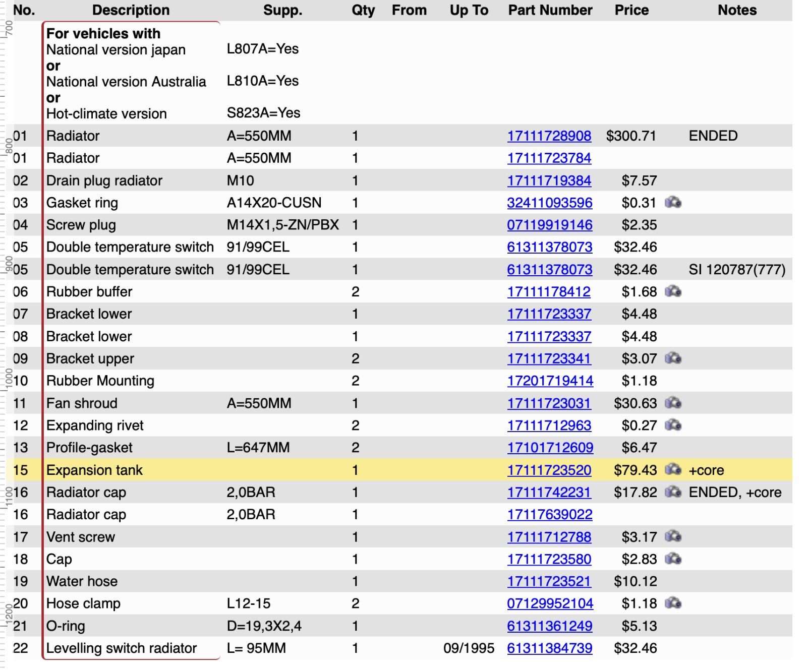Click camera icon in Gasket ring row
807x672 pixels.
coord(673,203)
